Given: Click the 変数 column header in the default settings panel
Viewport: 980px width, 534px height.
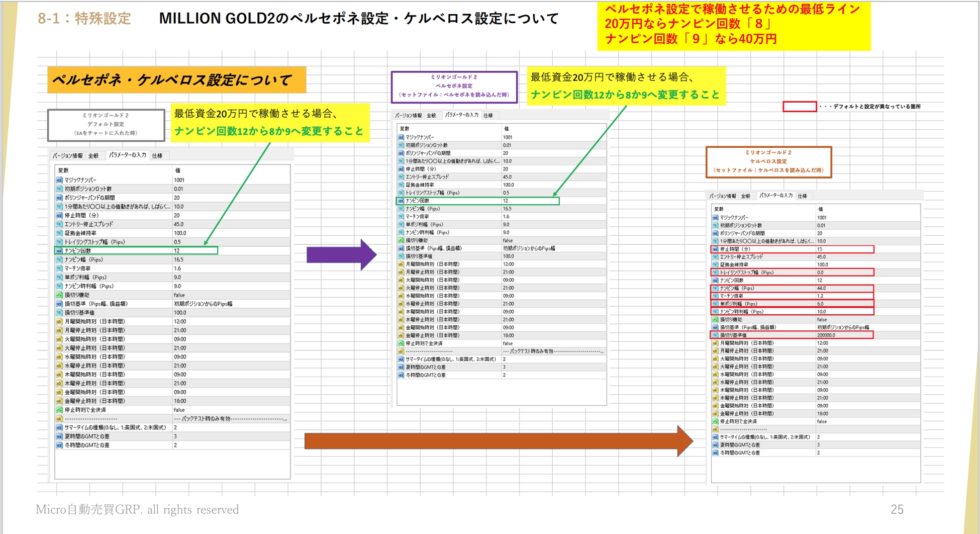Looking at the screenshot, I should click(x=63, y=170).
